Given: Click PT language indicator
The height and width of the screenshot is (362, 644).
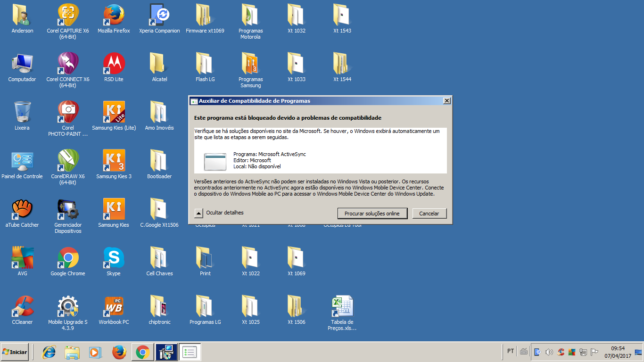Looking at the screenshot, I should coord(511,351).
